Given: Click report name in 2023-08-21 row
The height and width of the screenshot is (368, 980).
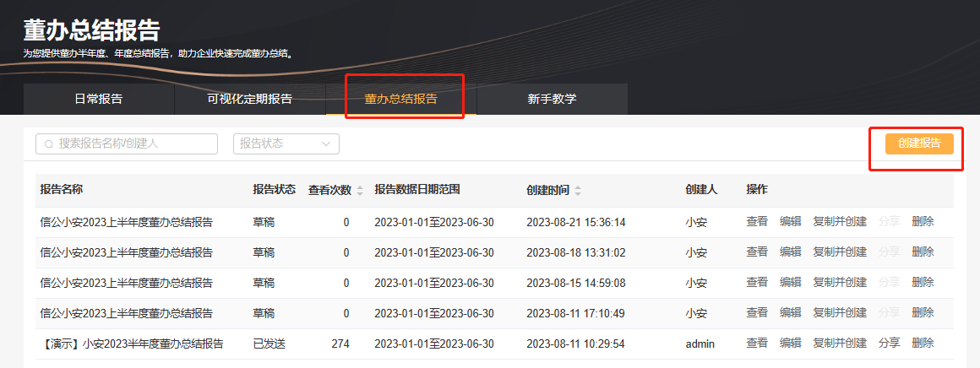Looking at the screenshot, I should click(x=126, y=223).
